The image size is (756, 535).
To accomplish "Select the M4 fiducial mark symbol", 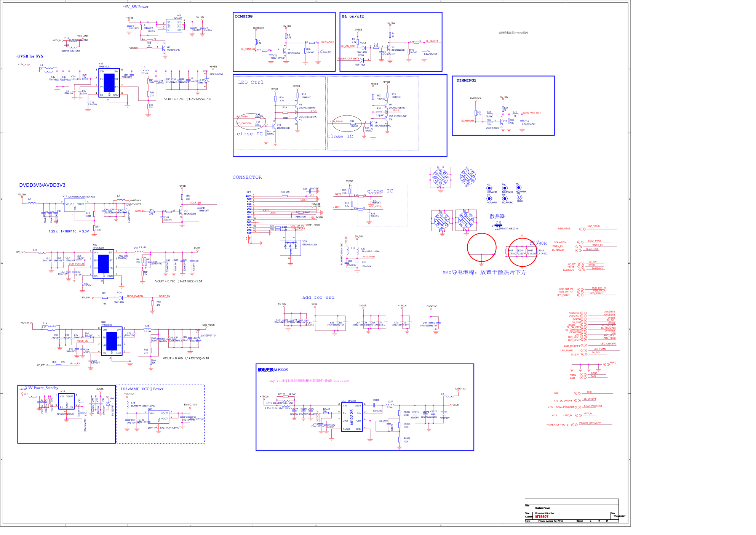I will coord(505,188).
